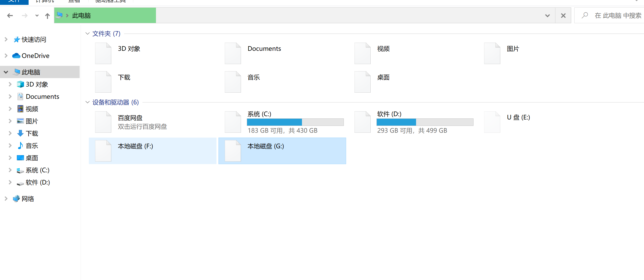Click the 视频 film icon in sidebar

click(x=20, y=109)
